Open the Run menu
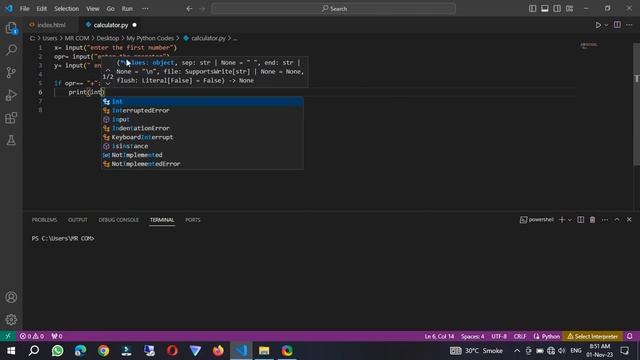 [127, 9]
